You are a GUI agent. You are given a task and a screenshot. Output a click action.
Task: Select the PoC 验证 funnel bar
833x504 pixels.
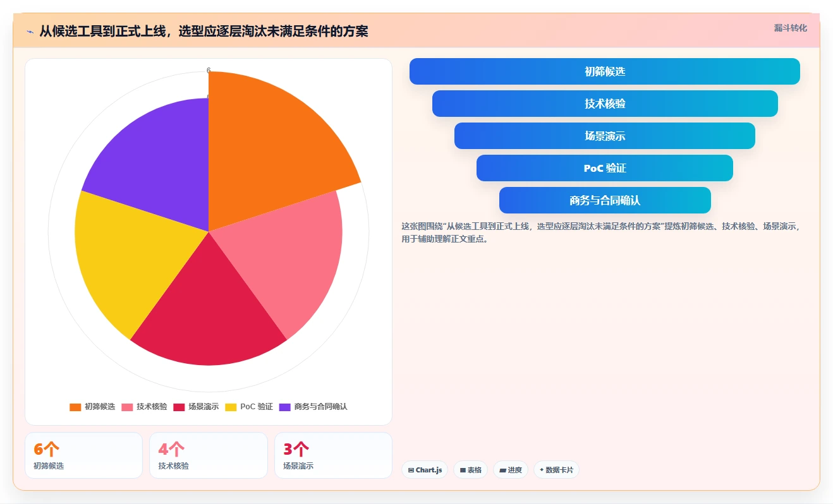605,168
